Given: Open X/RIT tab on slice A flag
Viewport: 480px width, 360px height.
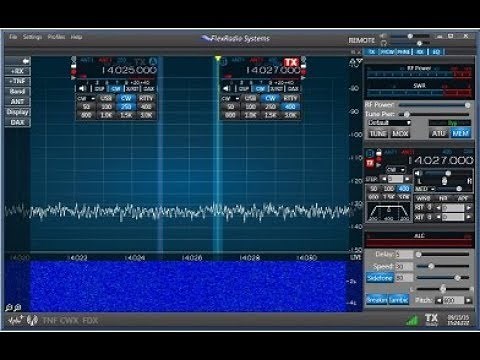Looking at the screenshot, I should [x=132, y=89].
